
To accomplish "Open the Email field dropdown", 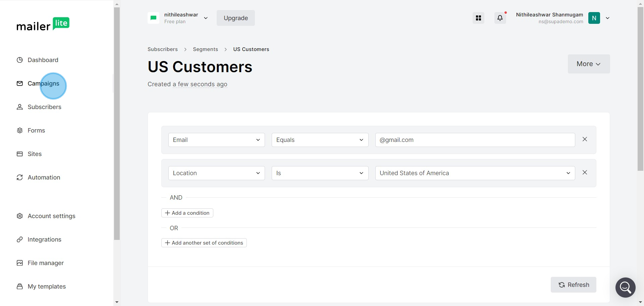I will [x=217, y=140].
